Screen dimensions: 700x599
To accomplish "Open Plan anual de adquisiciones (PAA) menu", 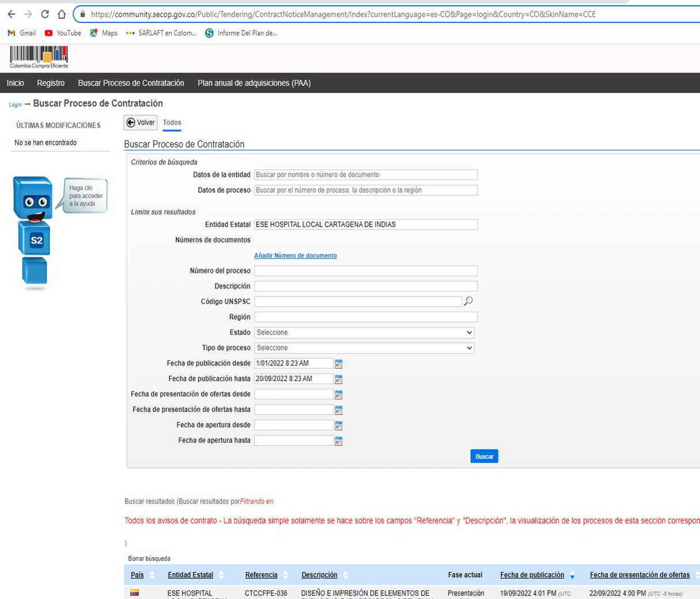I will click(254, 83).
